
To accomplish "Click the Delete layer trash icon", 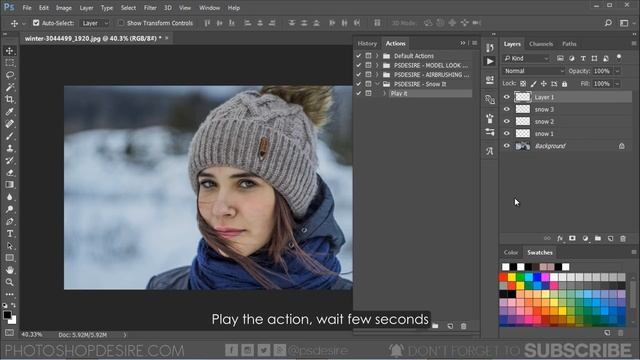I will tap(623, 238).
